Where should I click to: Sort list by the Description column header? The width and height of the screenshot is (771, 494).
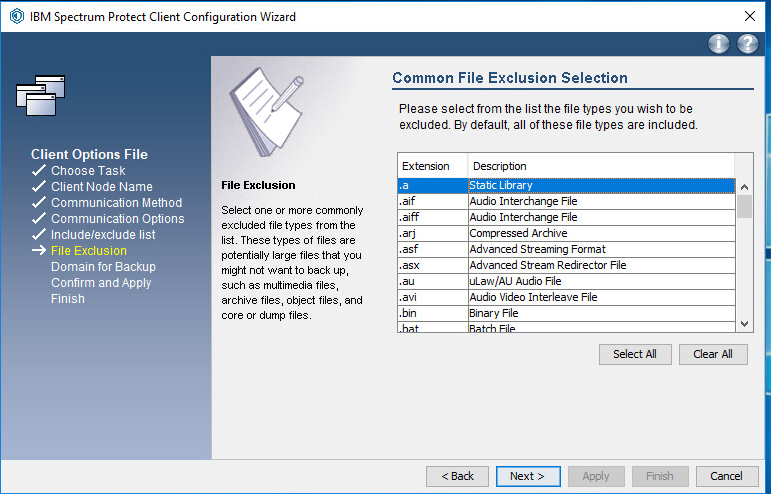tap(600, 165)
